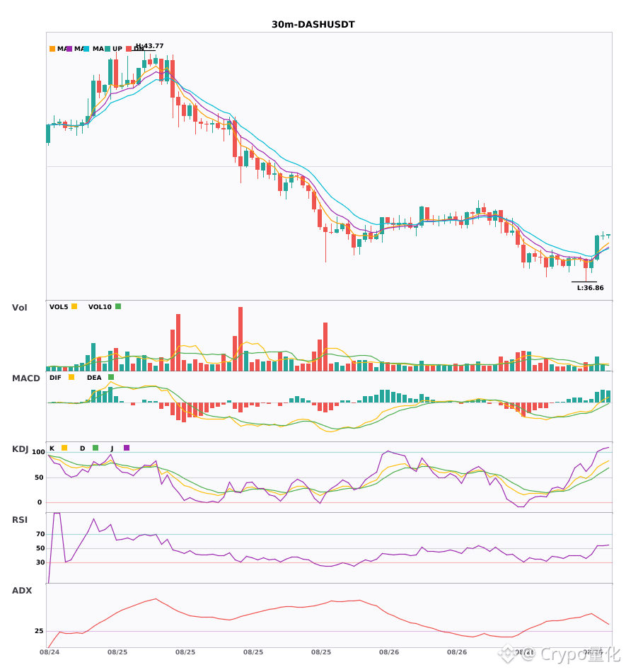626x672 pixels.
Task: Click the DIF legend text
Action: pyautogui.click(x=55, y=378)
